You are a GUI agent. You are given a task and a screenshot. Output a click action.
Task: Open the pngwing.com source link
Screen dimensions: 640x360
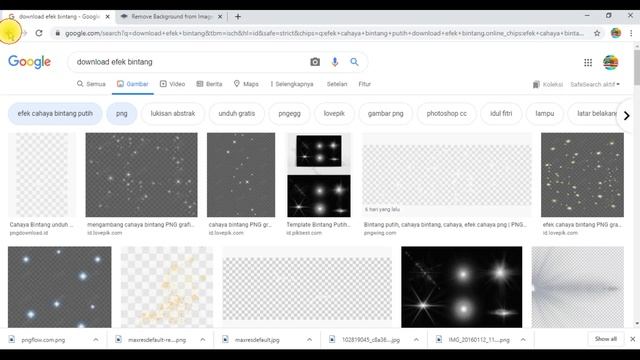380,233
